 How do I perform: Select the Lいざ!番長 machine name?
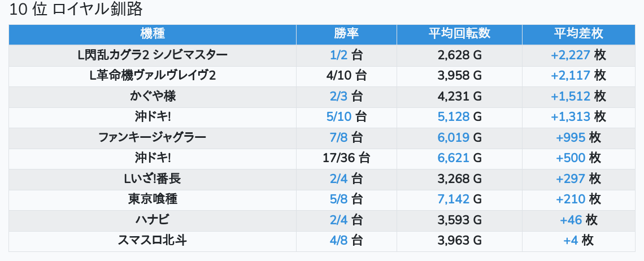click(x=153, y=179)
